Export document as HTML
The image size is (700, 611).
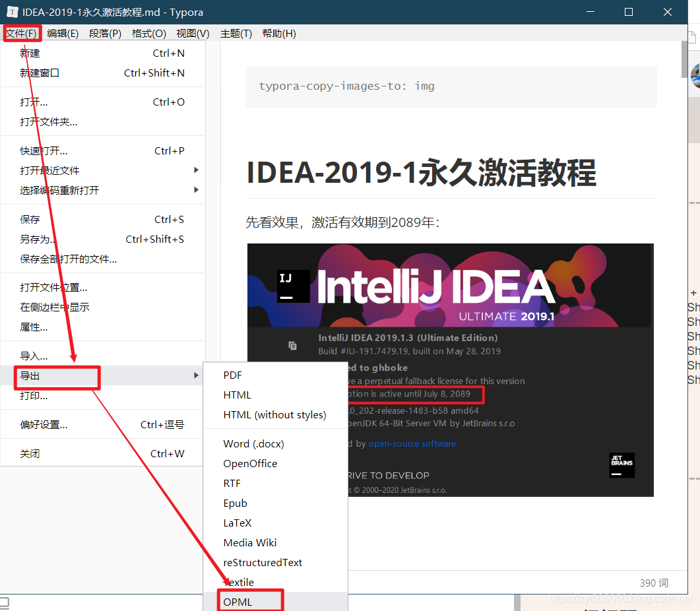[275, 395]
